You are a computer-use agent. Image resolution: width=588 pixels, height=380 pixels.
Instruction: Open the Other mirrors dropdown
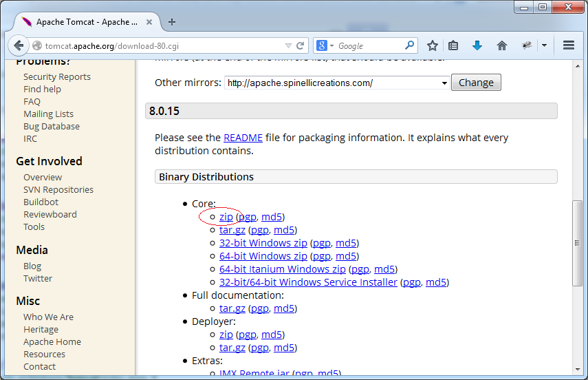(337, 83)
